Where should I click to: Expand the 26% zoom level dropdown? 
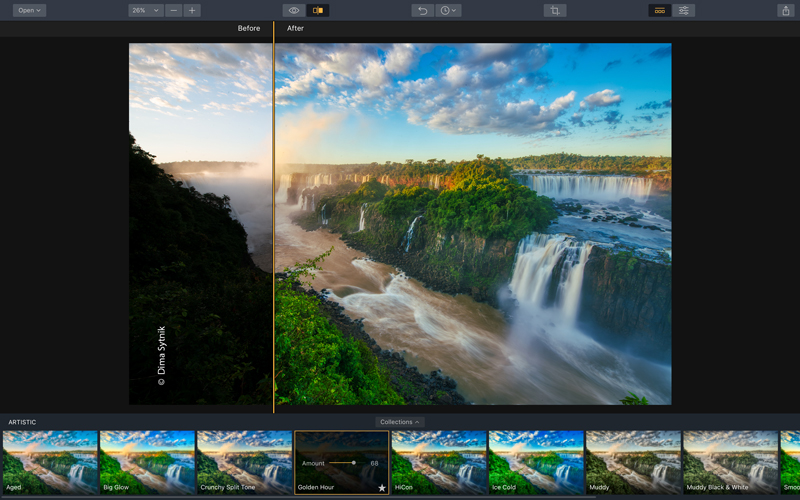(145, 10)
